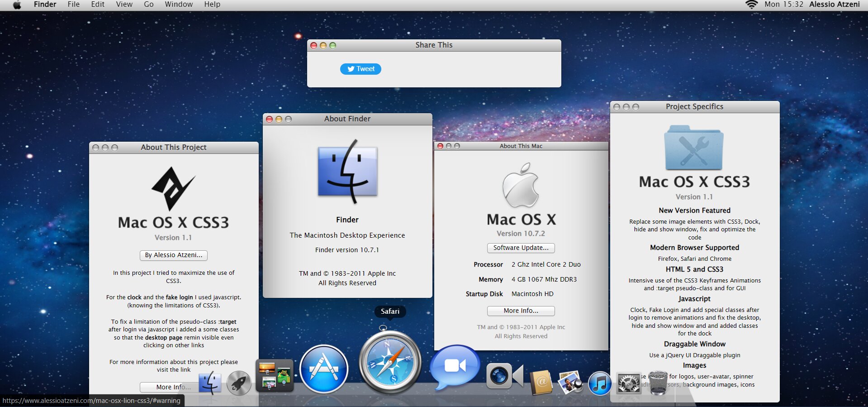Open FaceTime camera icon in dock

(x=505, y=376)
